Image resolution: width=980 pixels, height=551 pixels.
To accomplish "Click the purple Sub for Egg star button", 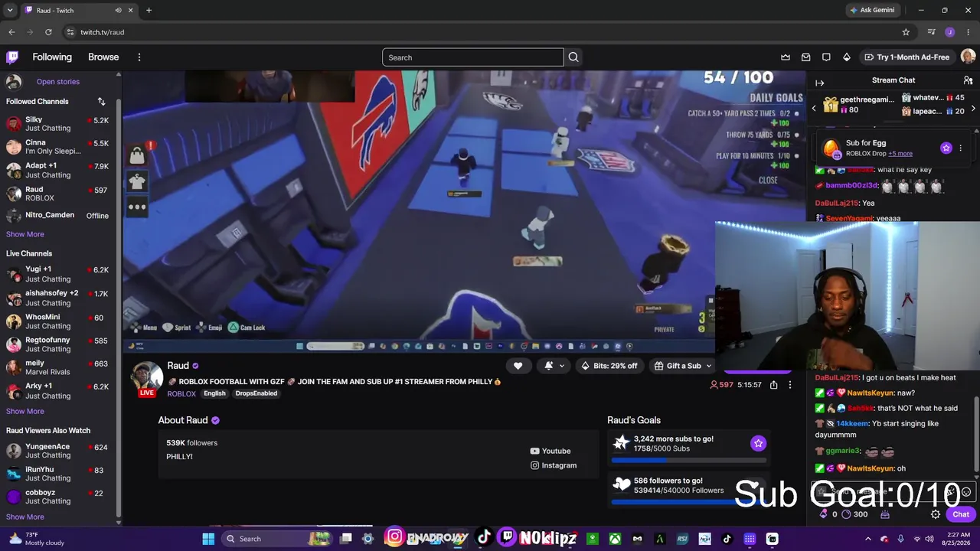I will click(x=946, y=148).
